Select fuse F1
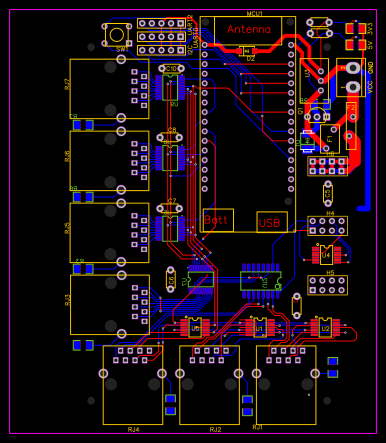Screen dimensions: 386x443 point(330,138)
